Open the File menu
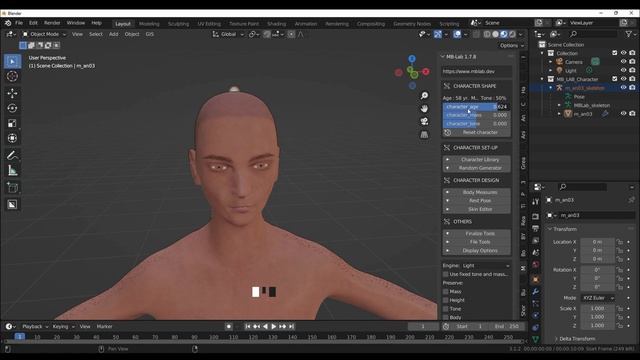Viewport: 640px width, 360px height. (x=19, y=23)
